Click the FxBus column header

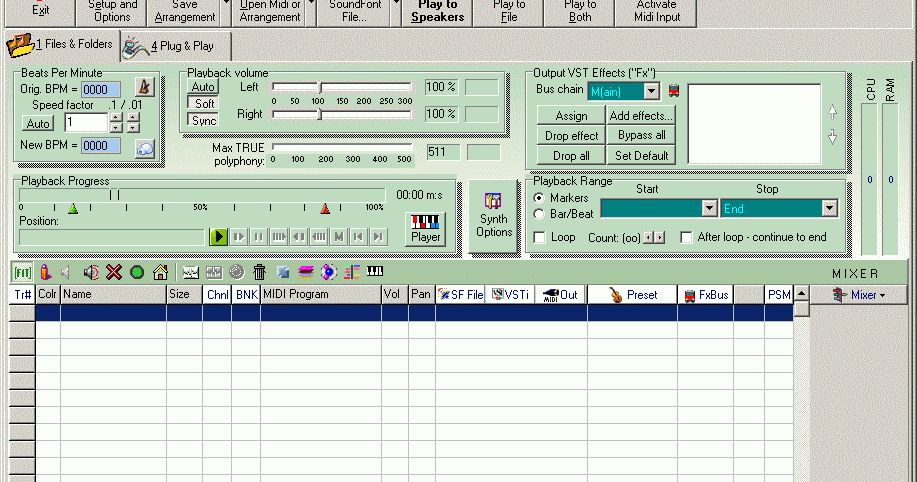(705, 295)
